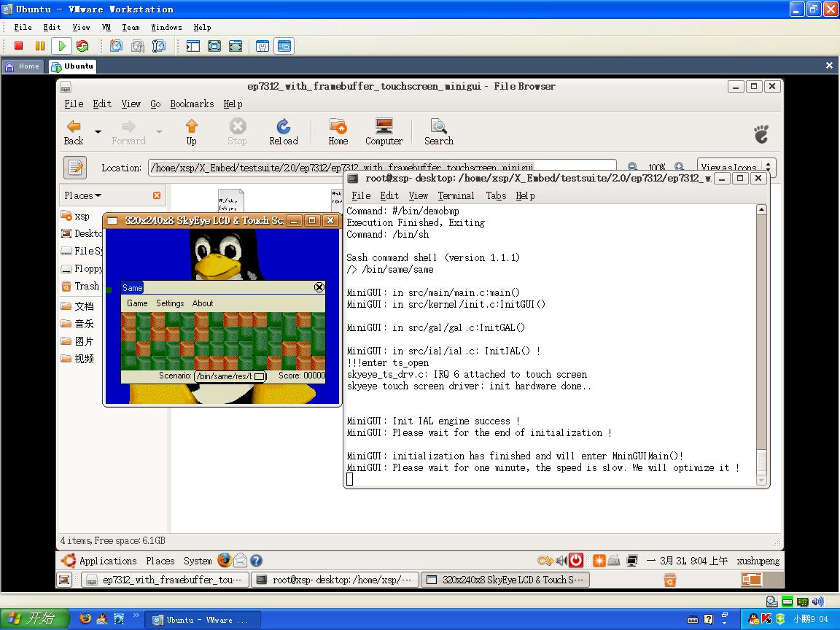This screenshot has width=840, height=630.
Task: Click Show Desktop in the bottom panel
Action: tap(65, 580)
